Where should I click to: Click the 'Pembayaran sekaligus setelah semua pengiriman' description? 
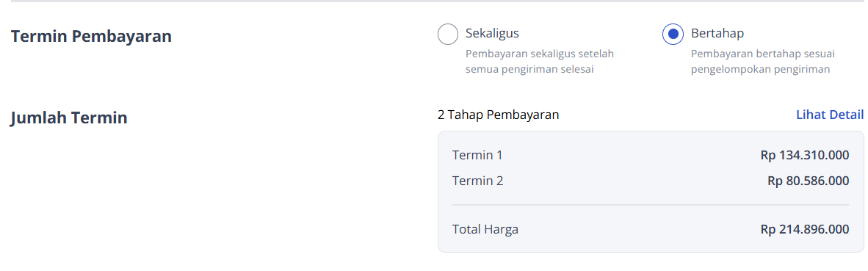(x=540, y=62)
